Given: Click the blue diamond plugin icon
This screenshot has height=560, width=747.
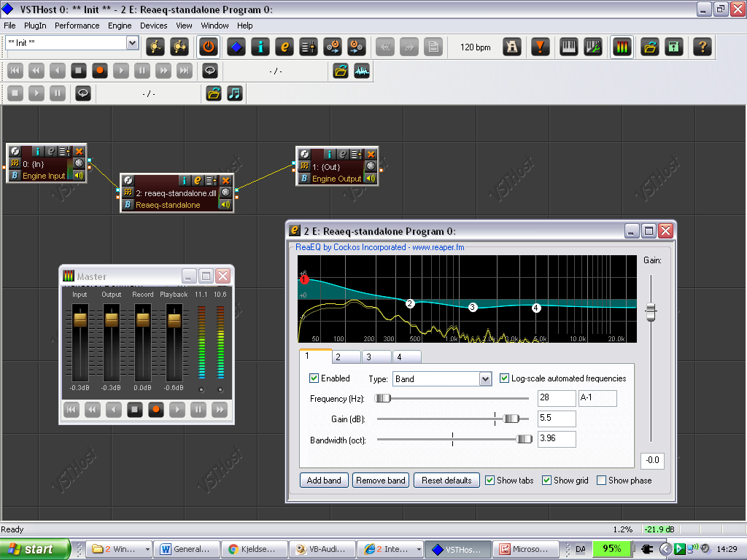Looking at the screenshot, I should pos(236,47).
